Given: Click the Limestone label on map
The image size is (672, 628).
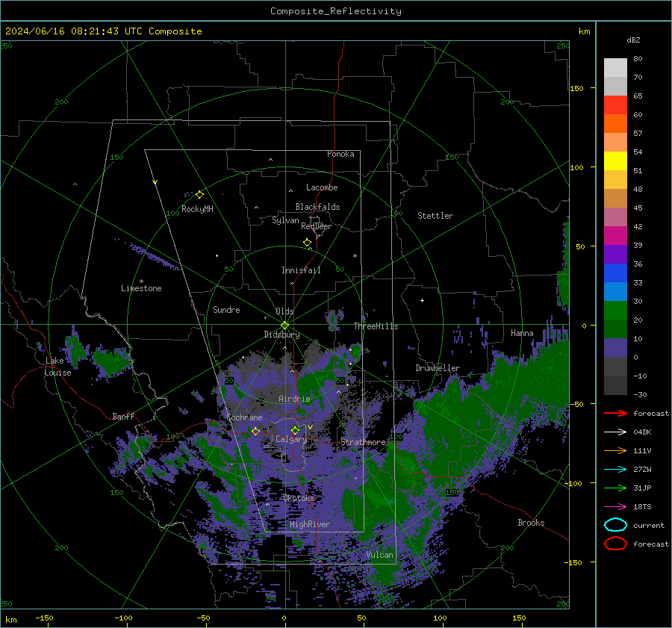Looking at the screenshot, I should pyautogui.click(x=141, y=288).
